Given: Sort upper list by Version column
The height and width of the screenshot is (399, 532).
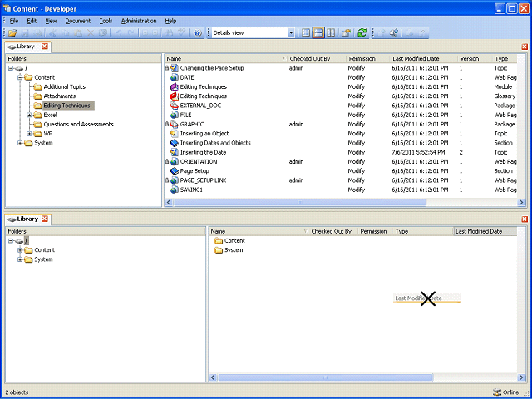Looking at the screenshot, I should (475, 59).
